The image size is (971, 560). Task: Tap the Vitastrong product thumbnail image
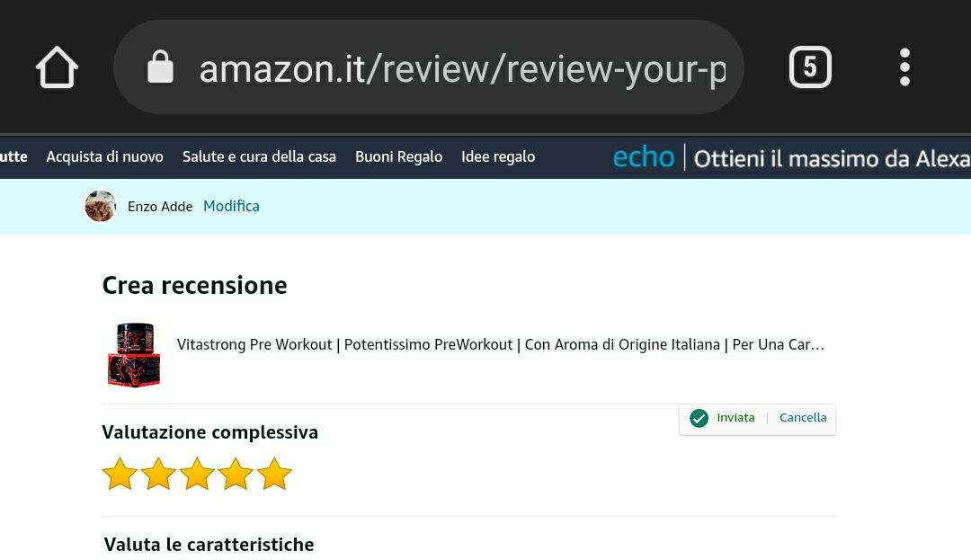134,355
